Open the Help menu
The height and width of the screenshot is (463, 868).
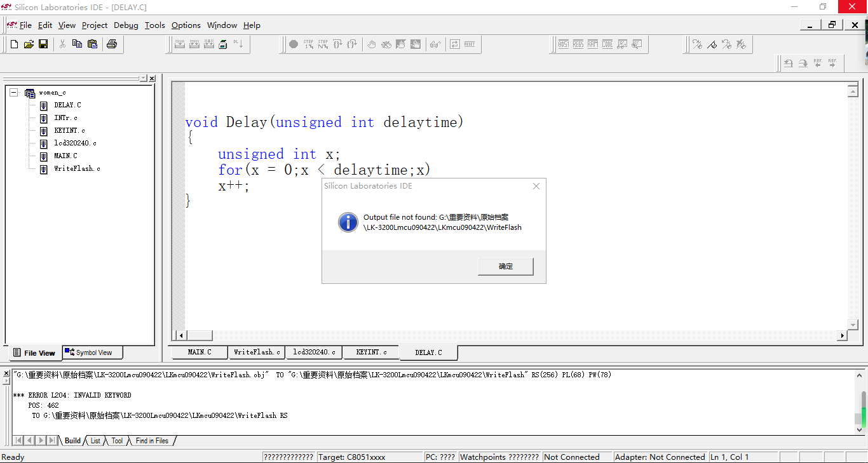coord(252,25)
